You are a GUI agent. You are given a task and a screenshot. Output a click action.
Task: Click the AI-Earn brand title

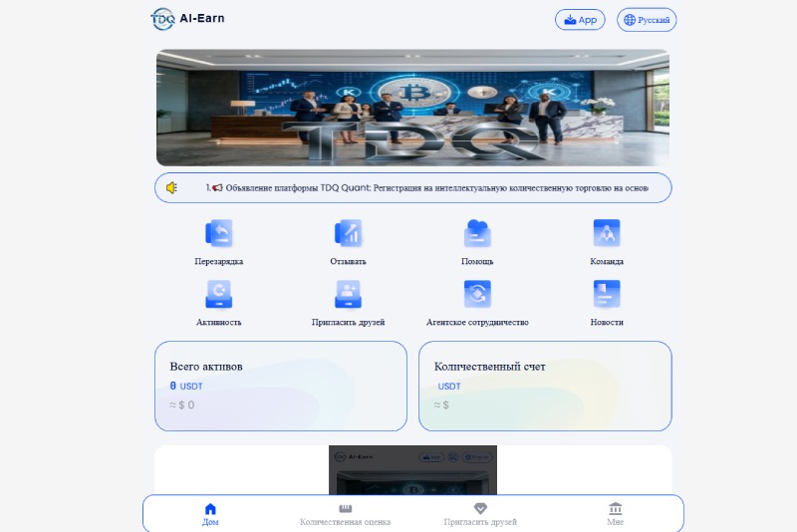(x=202, y=18)
